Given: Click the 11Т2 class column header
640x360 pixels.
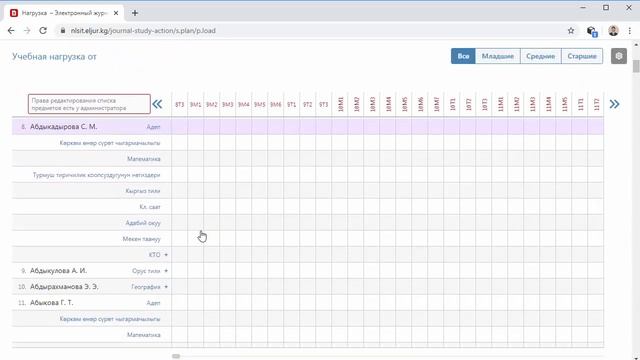Looking at the screenshot, I should click(x=596, y=104).
